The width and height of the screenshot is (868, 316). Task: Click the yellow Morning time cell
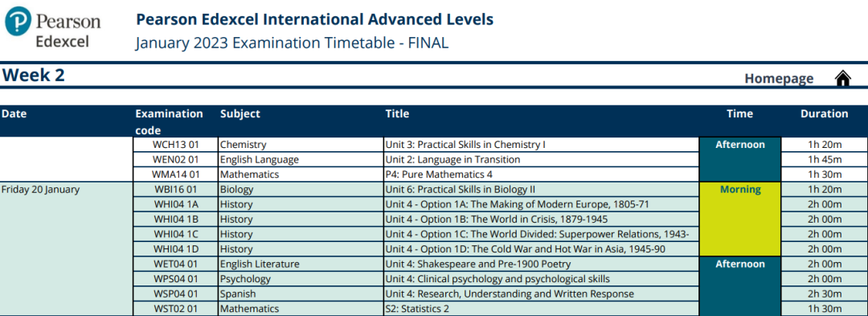point(740,220)
